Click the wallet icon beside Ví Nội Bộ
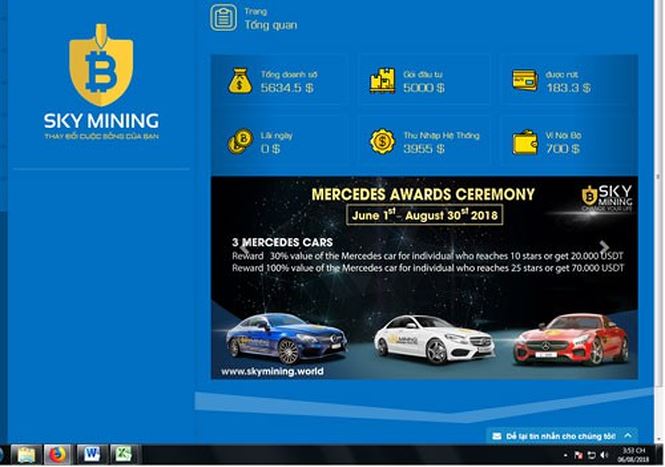This screenshot has width=665, height=467. click(x=525, y=142)
